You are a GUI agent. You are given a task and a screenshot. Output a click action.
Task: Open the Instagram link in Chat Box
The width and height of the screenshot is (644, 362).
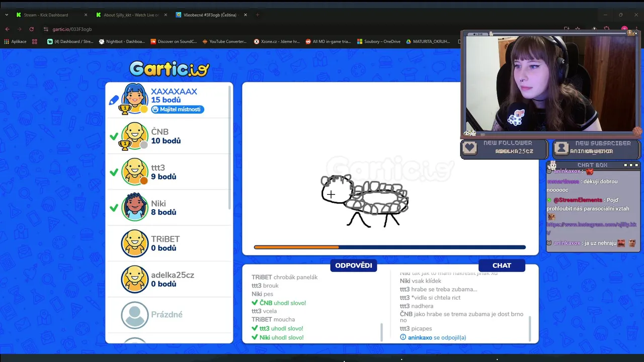pos(592,228)
